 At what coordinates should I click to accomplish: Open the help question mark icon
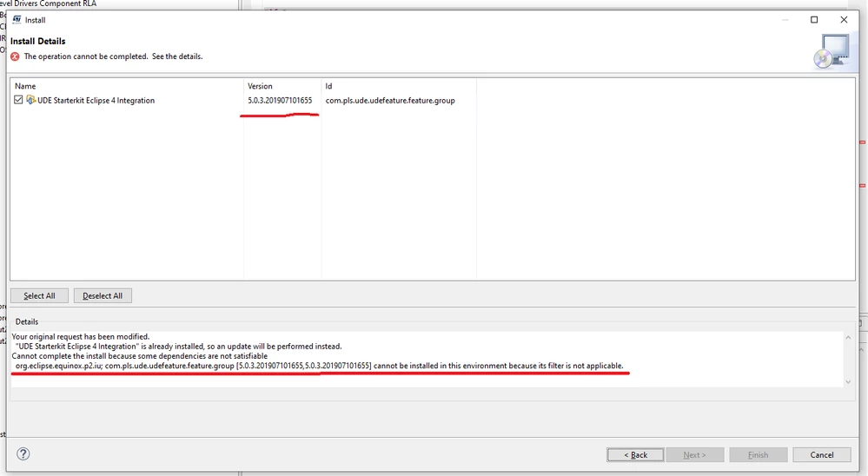click(x=23, y=454)
